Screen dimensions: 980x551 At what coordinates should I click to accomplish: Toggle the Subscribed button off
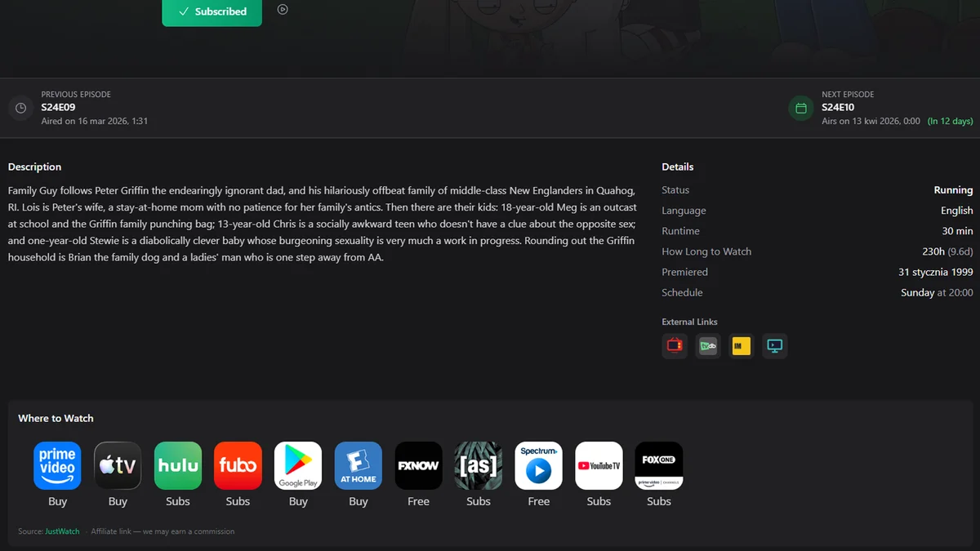(x=212, y=11)
